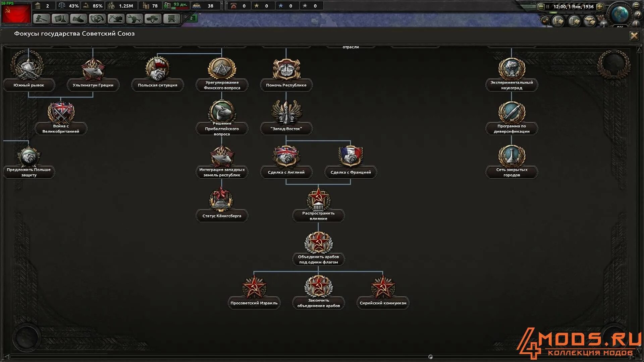Viewport: 644px width, 362px height.
Task: Open the diplomacy handshake tab
Action: (x=78, y=19)
